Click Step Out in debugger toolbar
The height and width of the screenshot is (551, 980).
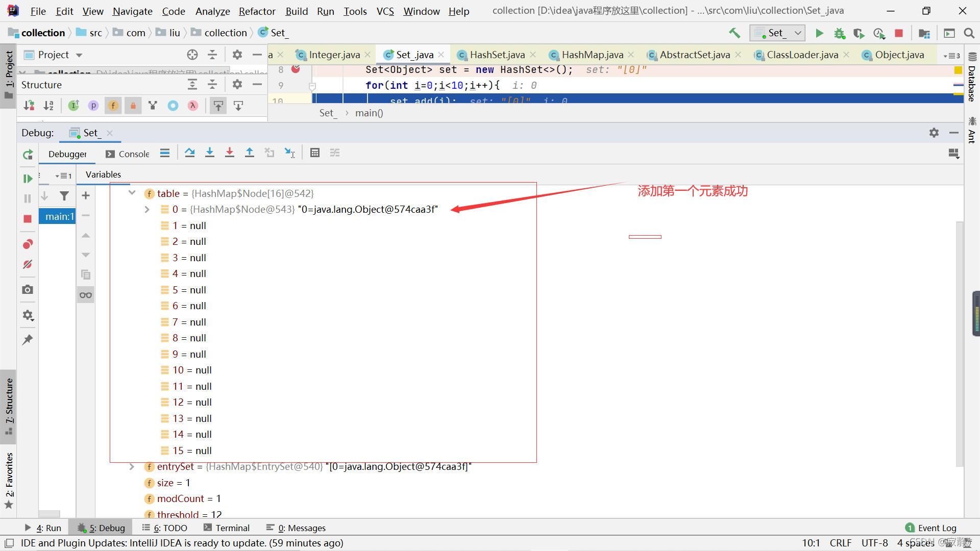coord(250,153)
